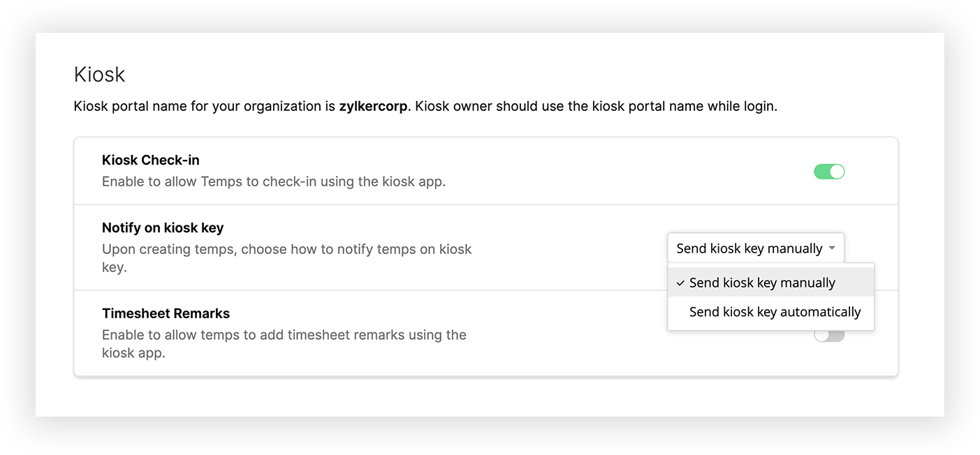Image resolution: width=980 pixels, height=455 pixels.
Task: Click the green track of Kiosk Check-in switch
Action: click(821, 172)
